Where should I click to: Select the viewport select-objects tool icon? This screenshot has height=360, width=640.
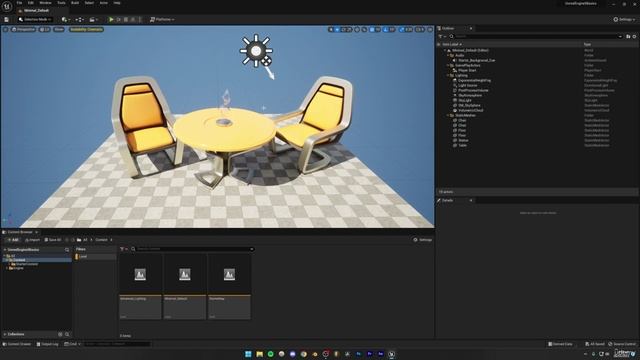coord(331,29)
